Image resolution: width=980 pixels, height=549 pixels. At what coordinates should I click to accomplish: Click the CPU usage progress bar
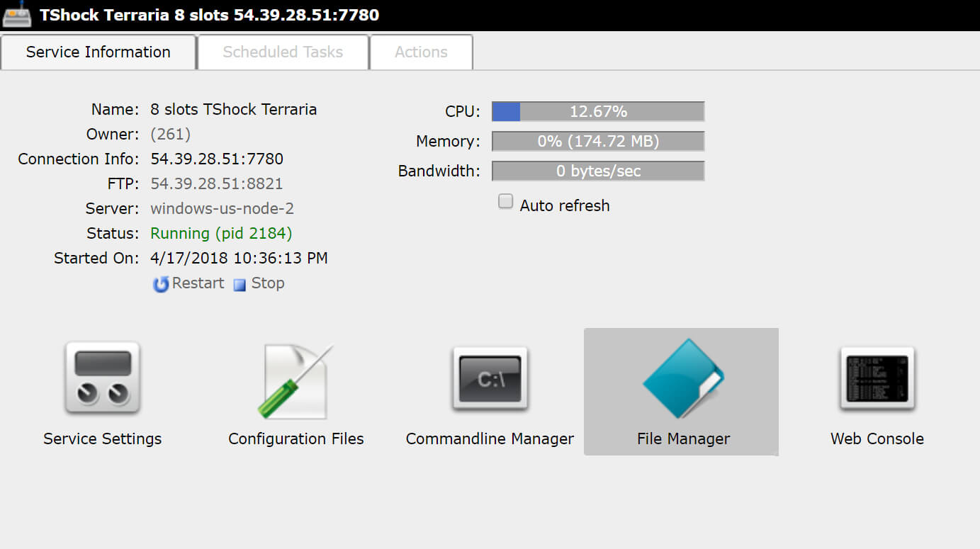coord(598,111)
